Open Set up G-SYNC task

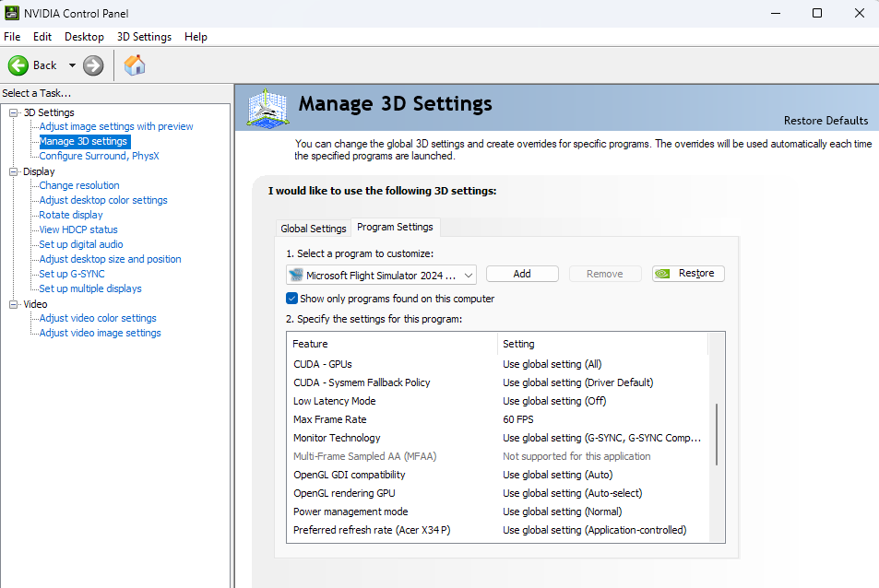72,274
